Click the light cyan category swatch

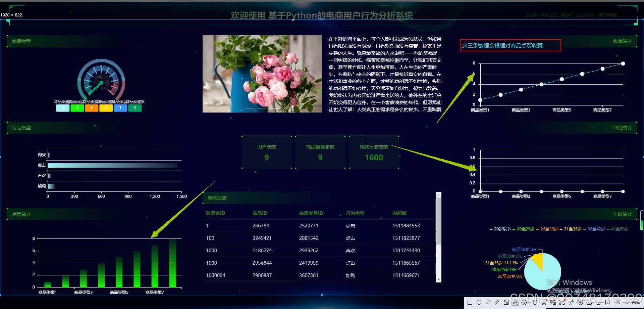(x=63, y=108)
